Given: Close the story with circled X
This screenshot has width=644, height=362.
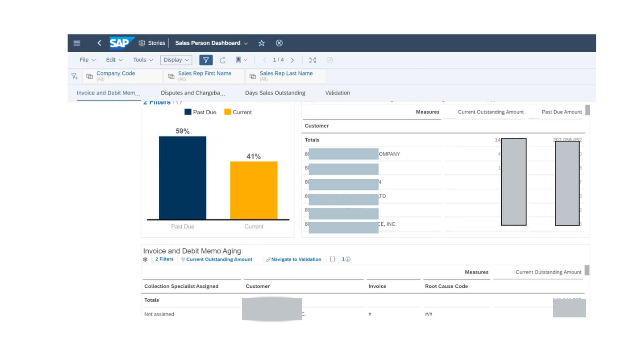Looking at the screenshot, I should tap(279, 43).
